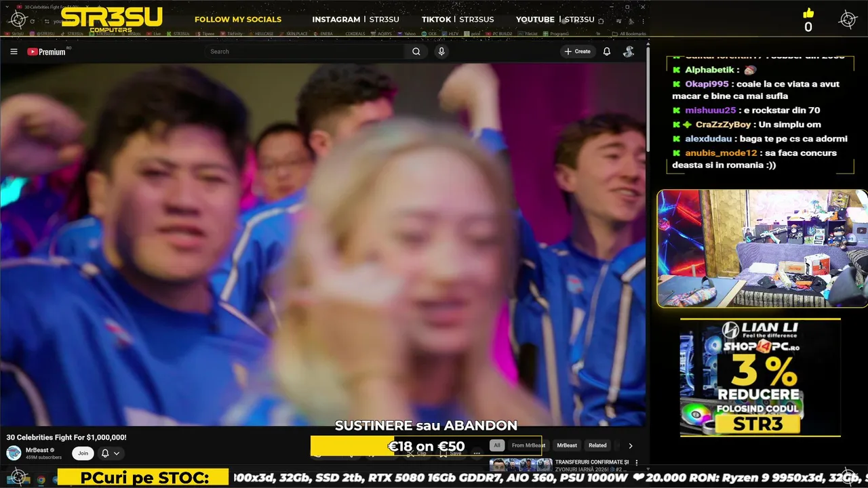
Task: Click the 'PCuri pe STOC:' yellow label
Action: pos(144,478)
